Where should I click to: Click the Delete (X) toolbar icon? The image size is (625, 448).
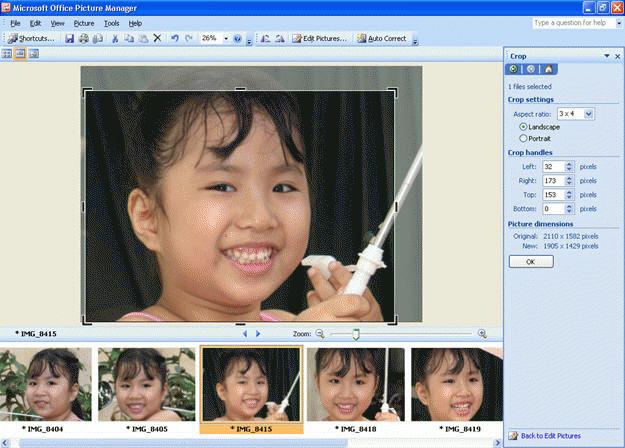pos(157,38)
